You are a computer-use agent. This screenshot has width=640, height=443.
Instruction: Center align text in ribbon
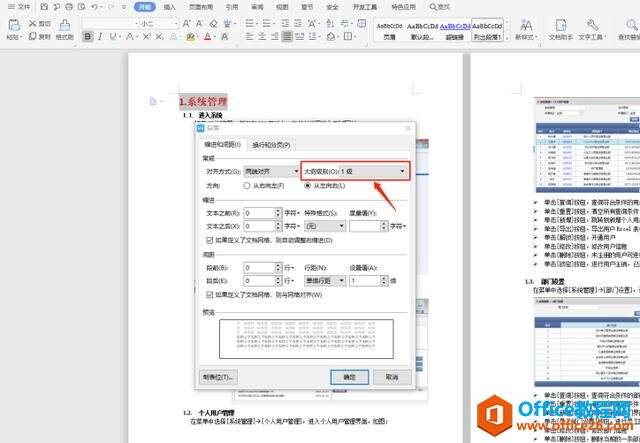[262, 36]
